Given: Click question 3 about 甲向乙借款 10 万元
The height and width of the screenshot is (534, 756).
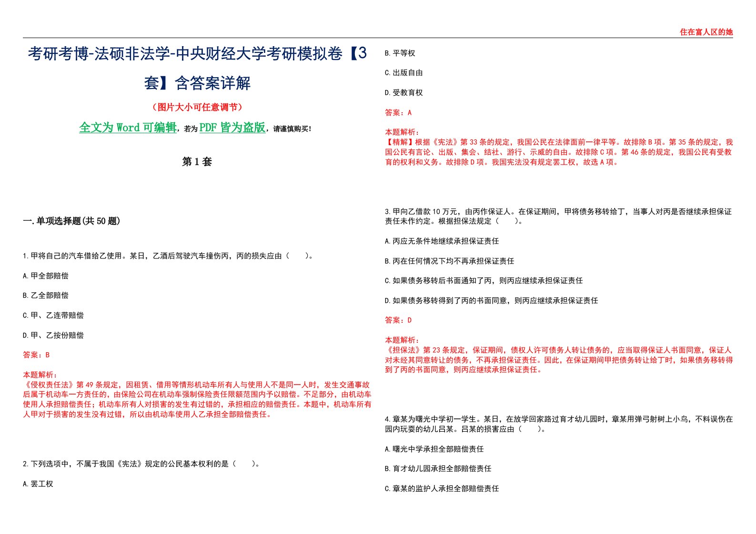Looking at the screenshot, I should click(558, 217).
